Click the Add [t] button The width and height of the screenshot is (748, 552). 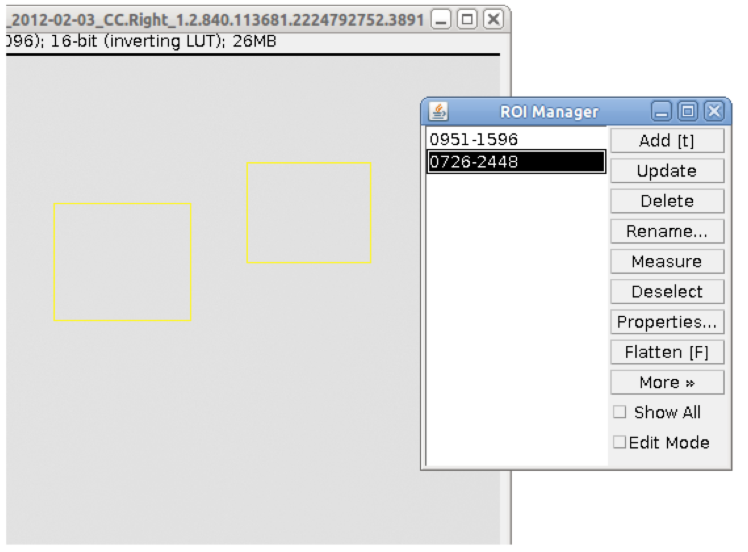pyautogui.click(x=666, y=140)
